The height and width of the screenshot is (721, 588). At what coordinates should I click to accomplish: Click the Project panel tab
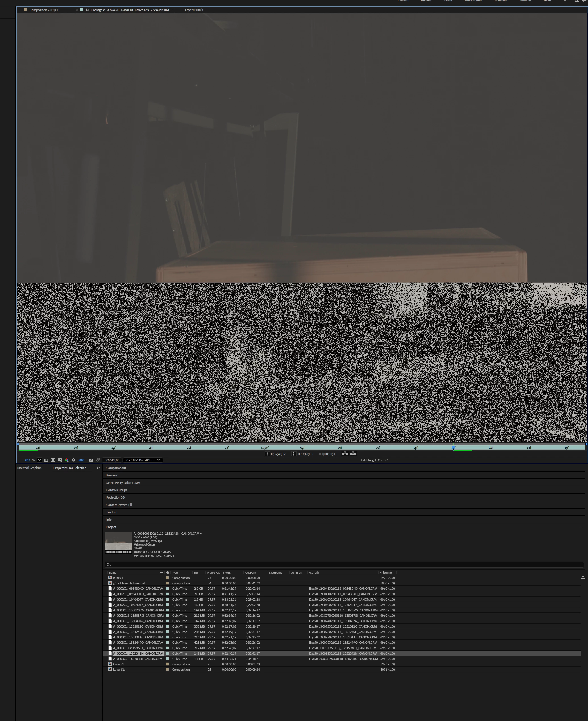(111, 527)
